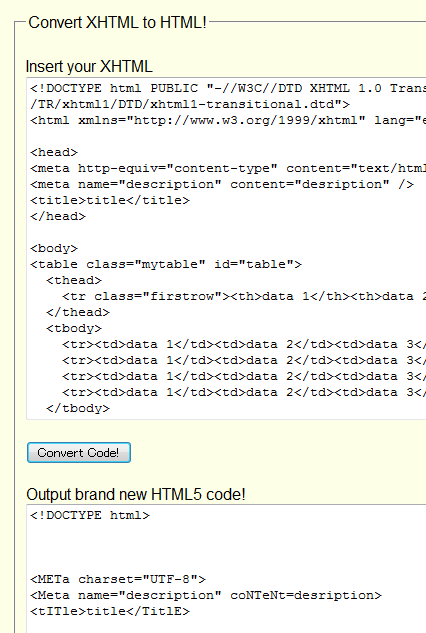Viewport: 426px width, 633px height.
Task: Click the meta http-equiv line in input
Action: [228, 168]
